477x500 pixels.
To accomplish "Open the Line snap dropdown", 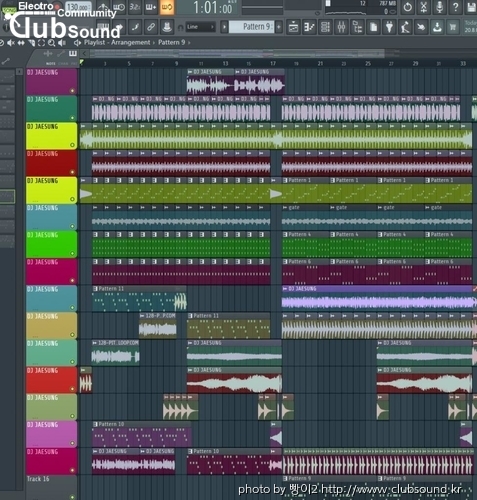I will click(200, 27).
